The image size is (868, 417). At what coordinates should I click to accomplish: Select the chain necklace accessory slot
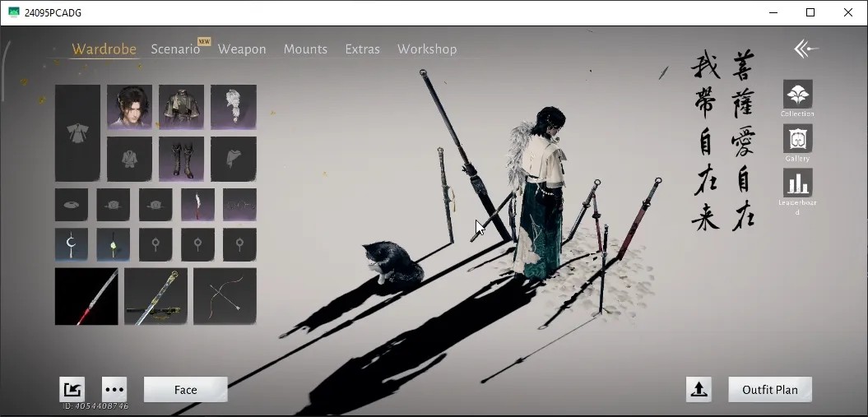(x=239, y=205)
